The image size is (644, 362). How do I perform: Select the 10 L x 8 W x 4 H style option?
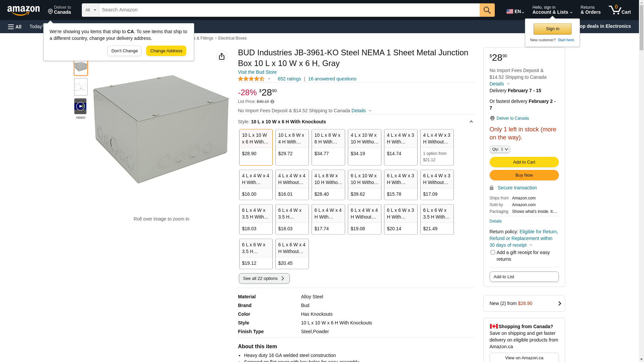point(292,147)
